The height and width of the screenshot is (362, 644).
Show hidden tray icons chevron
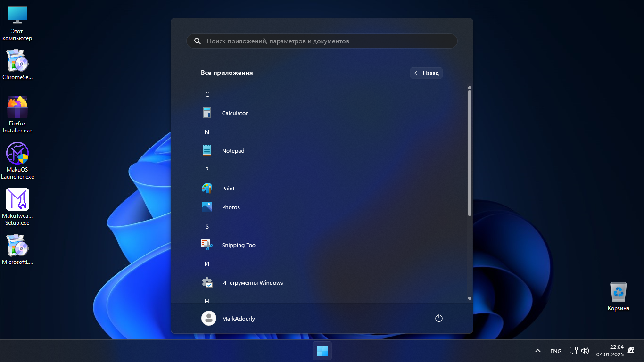[537, 351]
